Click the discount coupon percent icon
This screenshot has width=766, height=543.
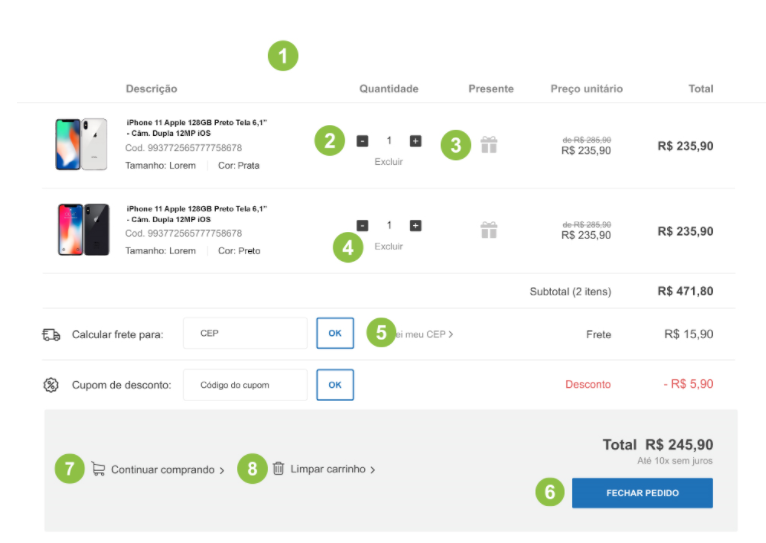[51, 385]
